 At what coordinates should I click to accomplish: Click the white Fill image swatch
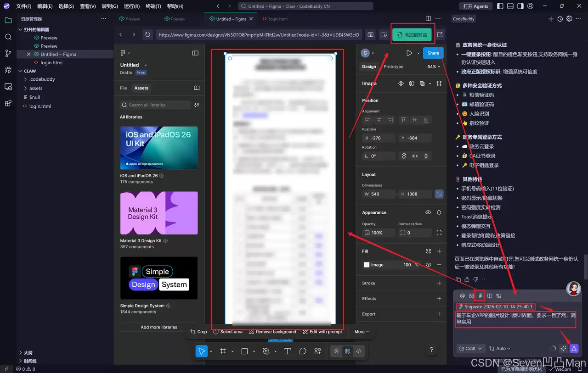click(x=367, y=265)
